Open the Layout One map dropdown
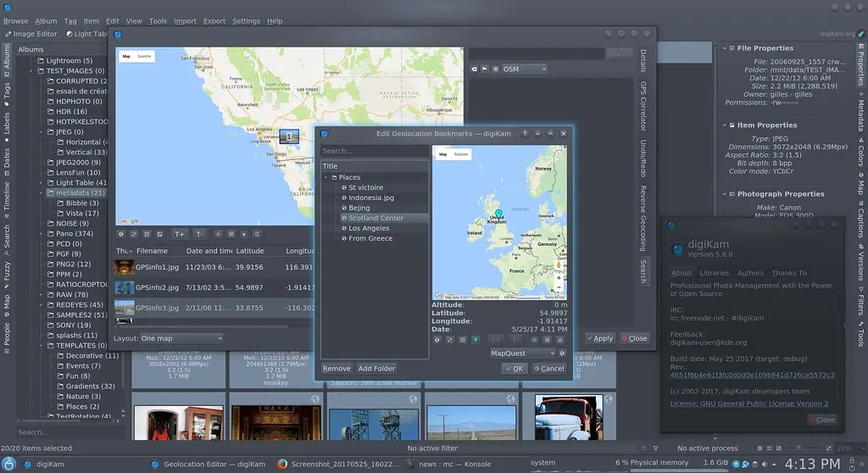This screenshot has height=473, width=868. point(181,338)
